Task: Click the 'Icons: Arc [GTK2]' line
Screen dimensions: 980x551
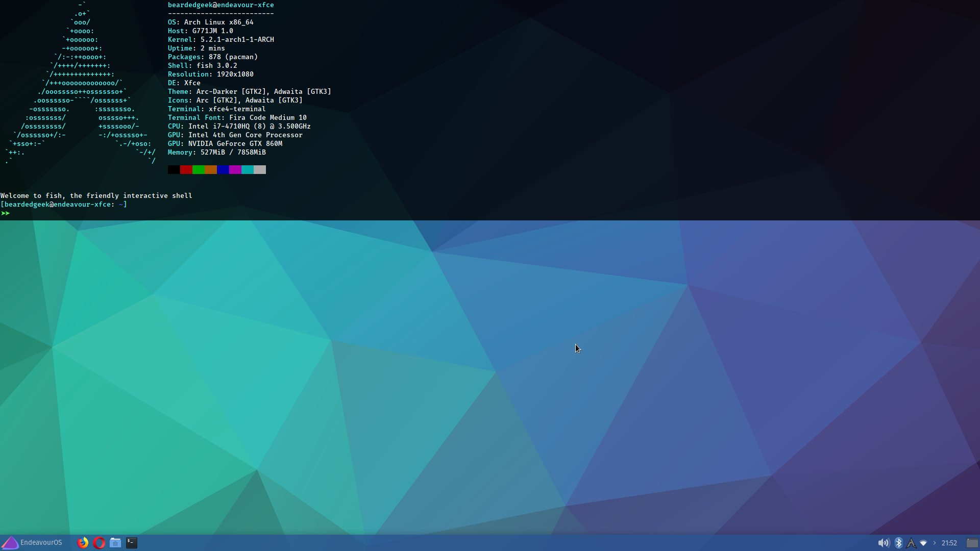Action: pyautogui.click(x=235, y=101)
